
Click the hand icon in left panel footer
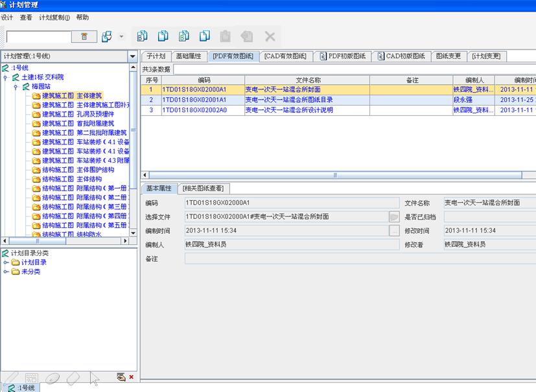coord(121,377)
